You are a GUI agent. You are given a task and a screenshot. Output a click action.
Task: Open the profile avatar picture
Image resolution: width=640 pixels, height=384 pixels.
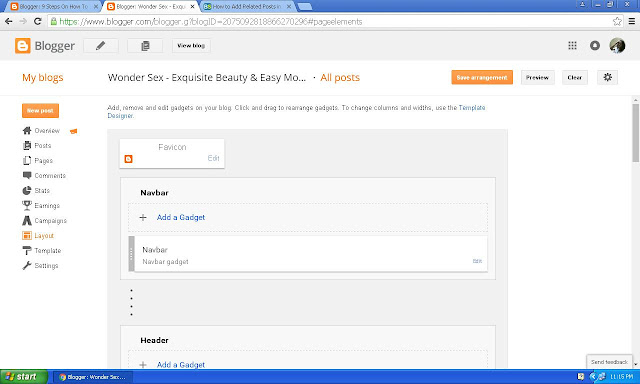[x=617, y=46]
